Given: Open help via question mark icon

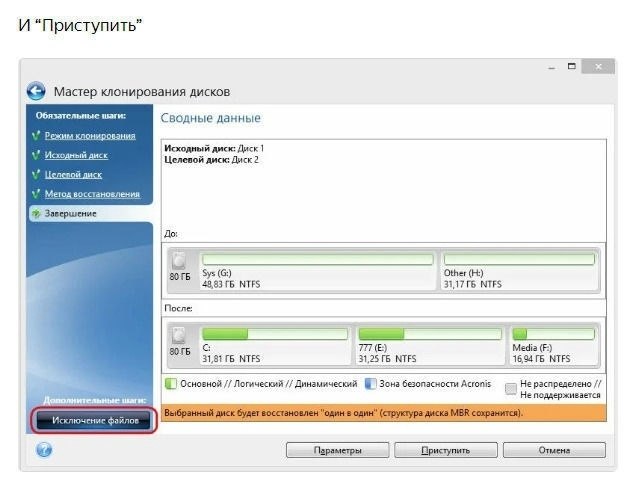Looking at the screenshot, I should click(43, 450).
